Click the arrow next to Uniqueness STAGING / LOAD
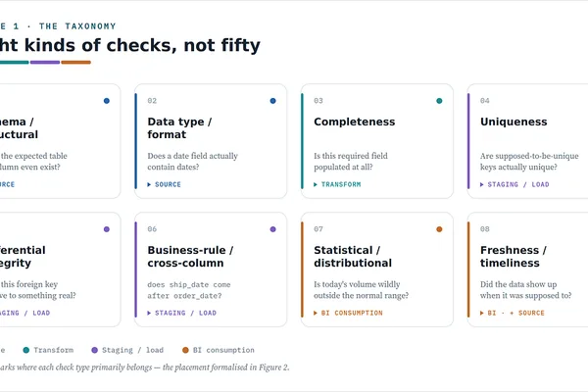This screenshot has height=392, width=588. tap(482, 184)
